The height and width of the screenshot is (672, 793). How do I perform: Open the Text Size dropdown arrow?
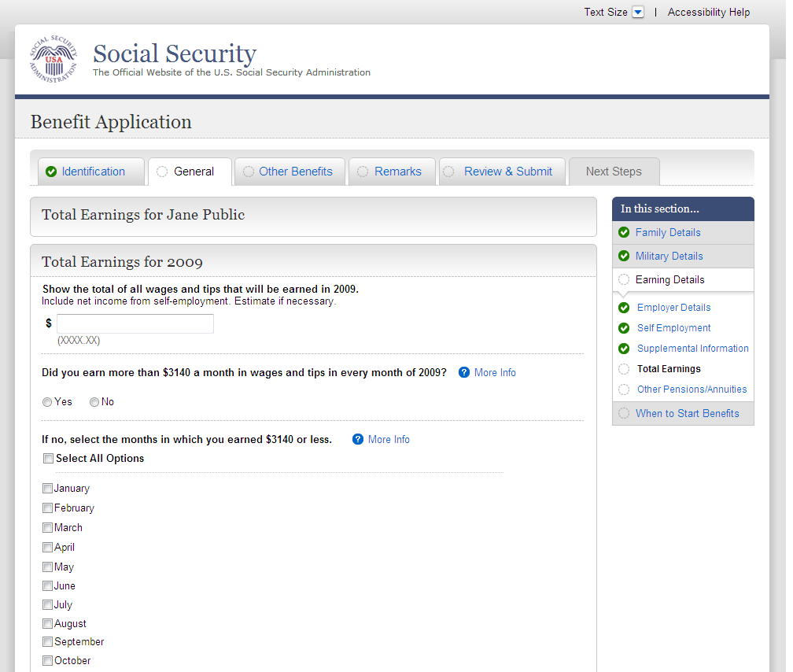637,12
